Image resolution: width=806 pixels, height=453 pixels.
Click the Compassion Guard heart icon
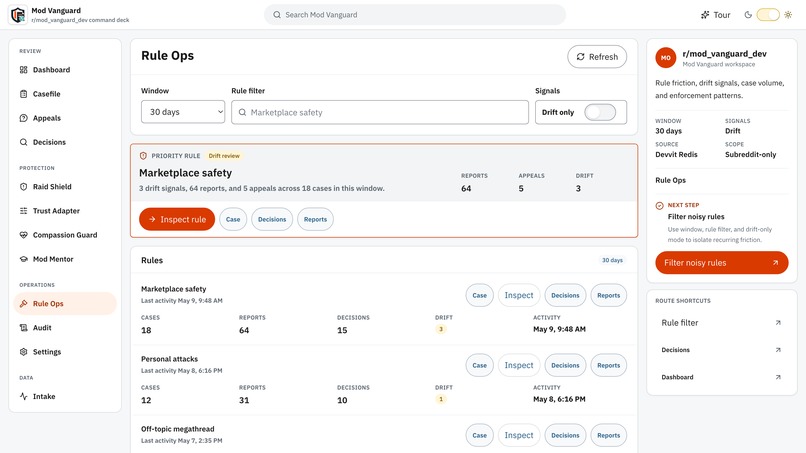24,235
